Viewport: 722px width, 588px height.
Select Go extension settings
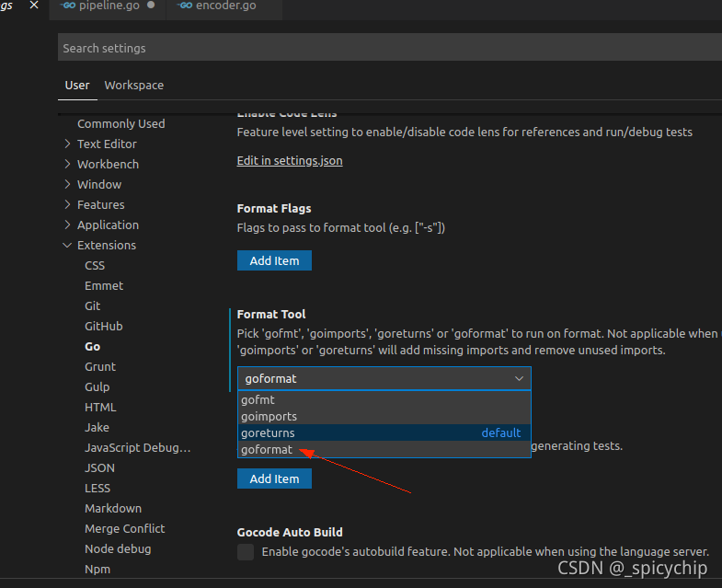tap(93, 347)
